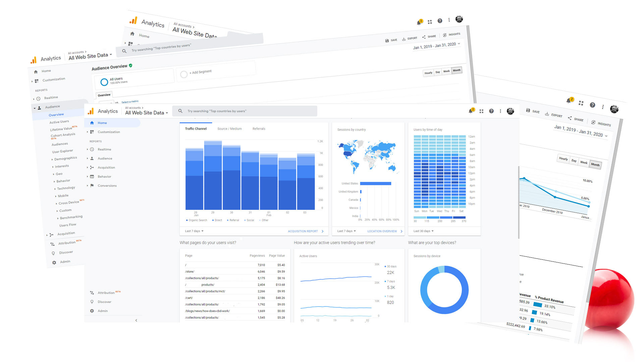Expand Demographics in left background window
The height and width of the screenshot is (362, 644).
pos(65,159)
